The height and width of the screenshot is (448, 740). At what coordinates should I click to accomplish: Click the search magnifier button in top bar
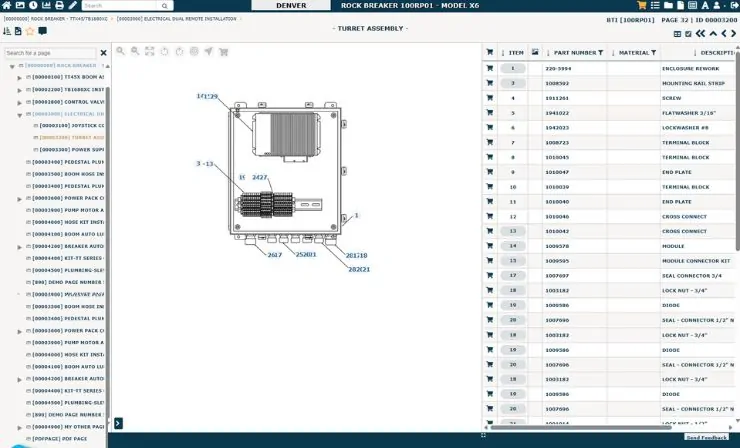click(165, 6)
